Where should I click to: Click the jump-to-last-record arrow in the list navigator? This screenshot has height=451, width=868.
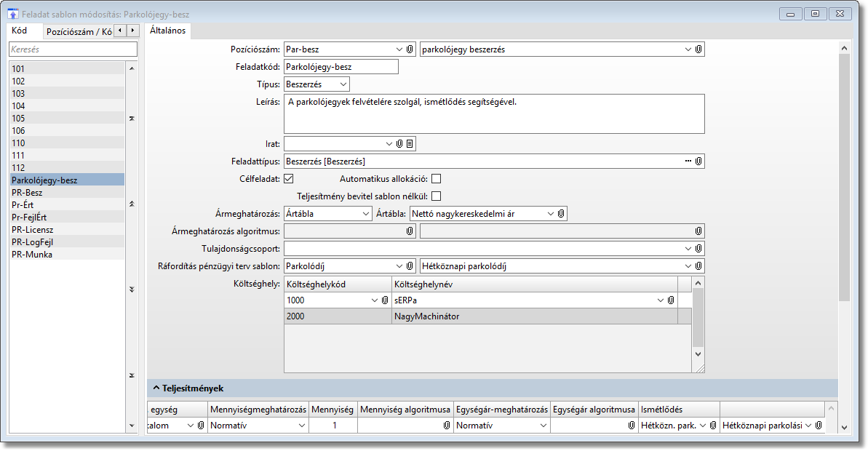click(x=132, y=375)
